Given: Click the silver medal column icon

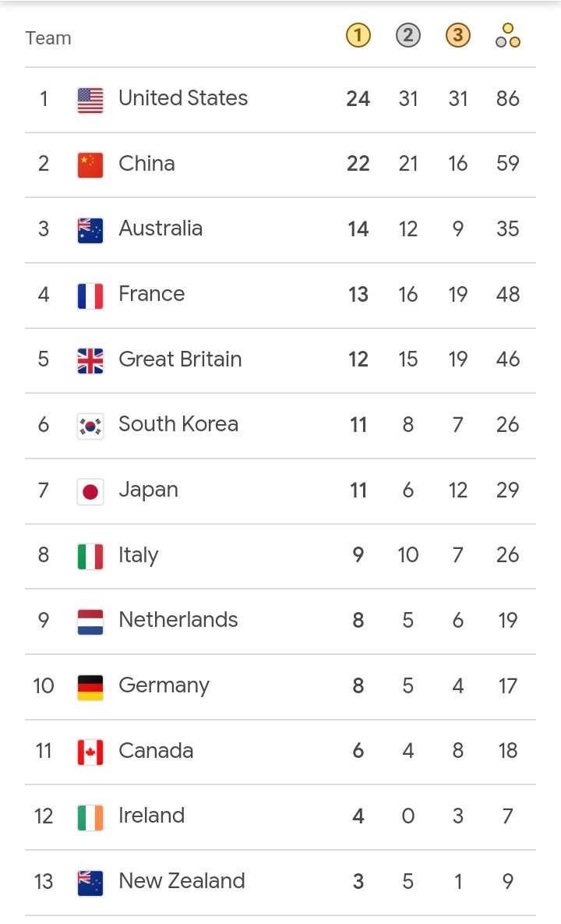Looking at the screenshot, I should point(408,35).
